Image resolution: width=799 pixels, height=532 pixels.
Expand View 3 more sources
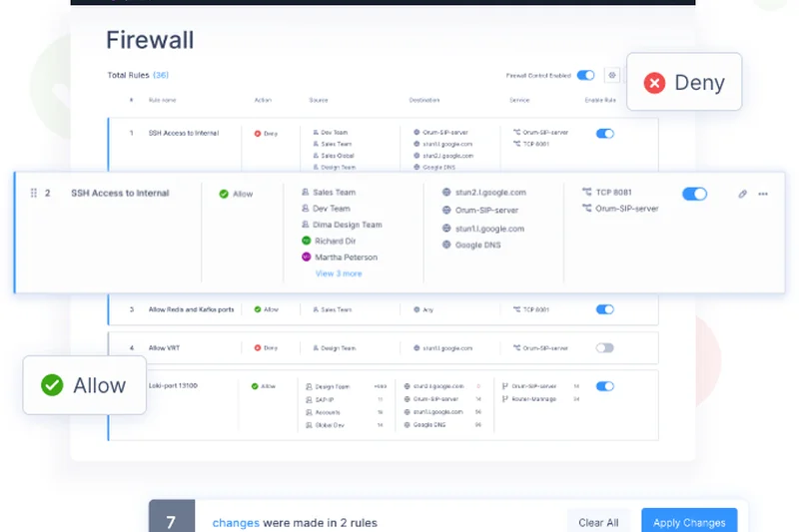339,273
